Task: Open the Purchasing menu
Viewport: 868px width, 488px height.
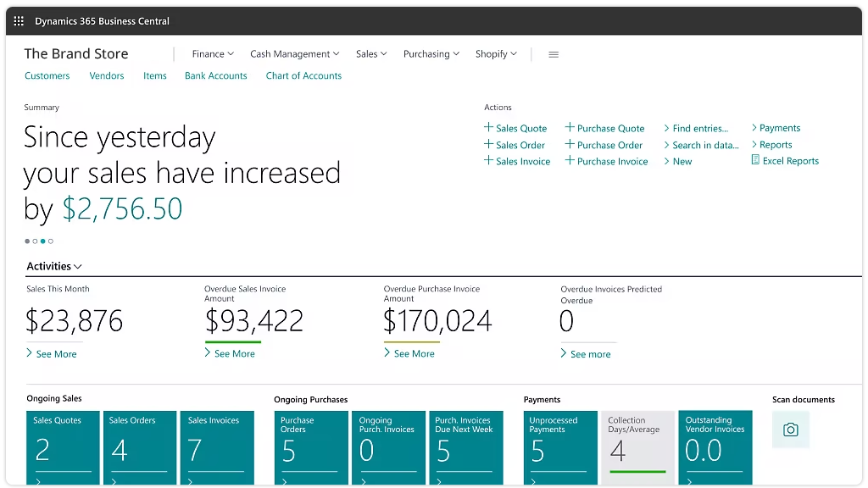Action: click(431, 54)
